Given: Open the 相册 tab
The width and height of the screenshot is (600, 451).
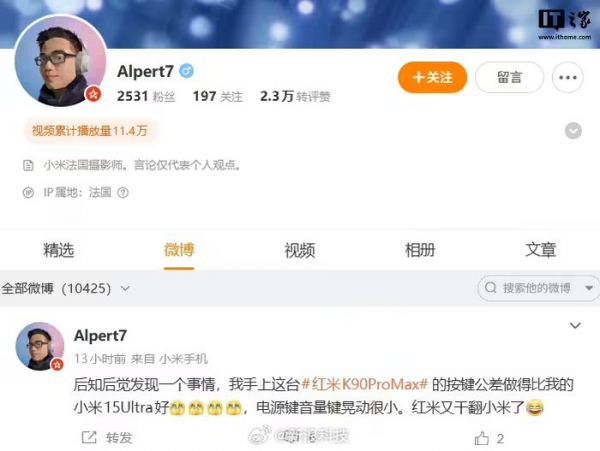Looking at the screenshot, I should pyautogui.click(x=420, y=250).
